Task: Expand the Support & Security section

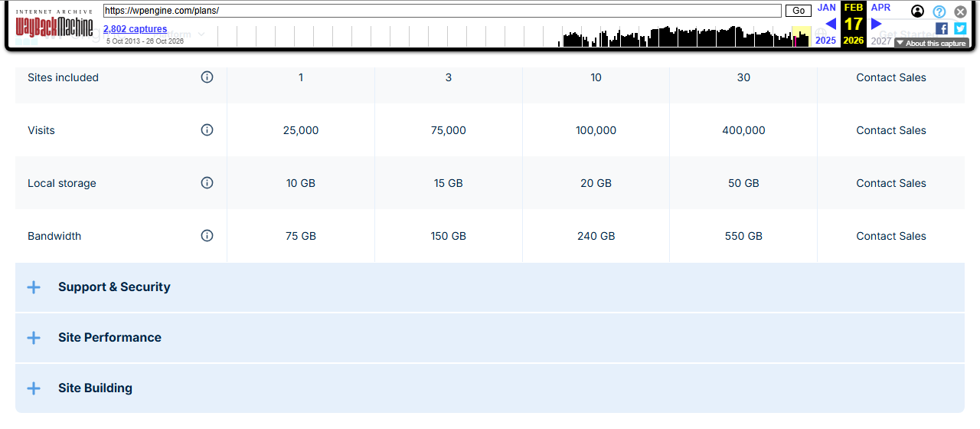Action: (490, 287)
